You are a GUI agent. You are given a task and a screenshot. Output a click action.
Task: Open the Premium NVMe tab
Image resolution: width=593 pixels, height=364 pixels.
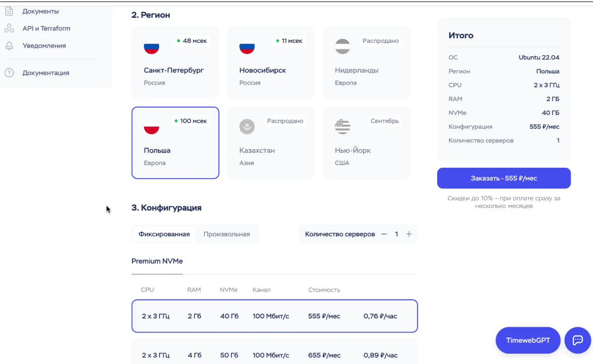point(157,261)
